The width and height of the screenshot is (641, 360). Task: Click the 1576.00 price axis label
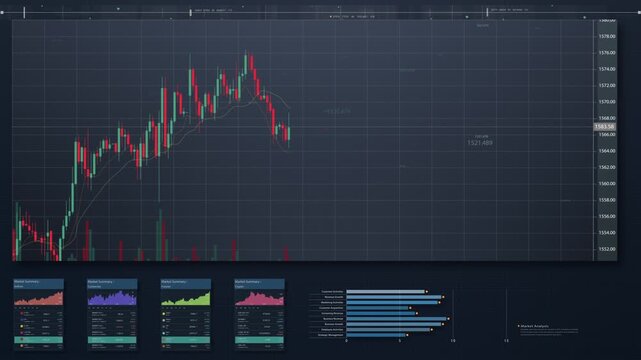point(607,53)
